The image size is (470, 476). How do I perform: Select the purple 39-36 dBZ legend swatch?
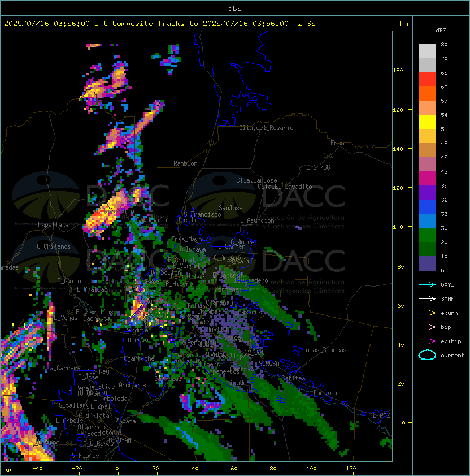427,192
